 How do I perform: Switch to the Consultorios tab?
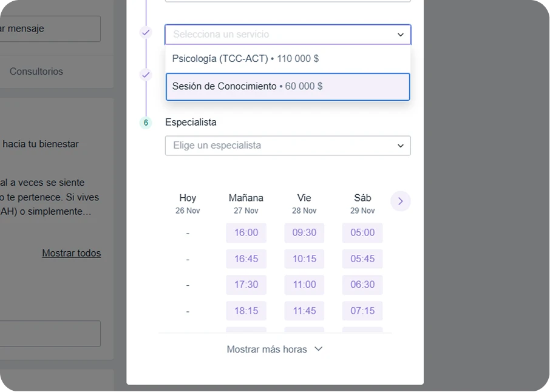pos(36,71)
